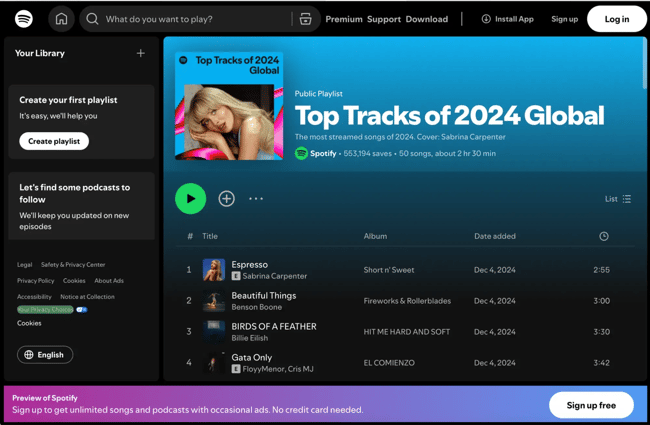Click the Spotify logo icon
Screen dimensions: 650x425
pyautogui.click(x=24, y=19)
